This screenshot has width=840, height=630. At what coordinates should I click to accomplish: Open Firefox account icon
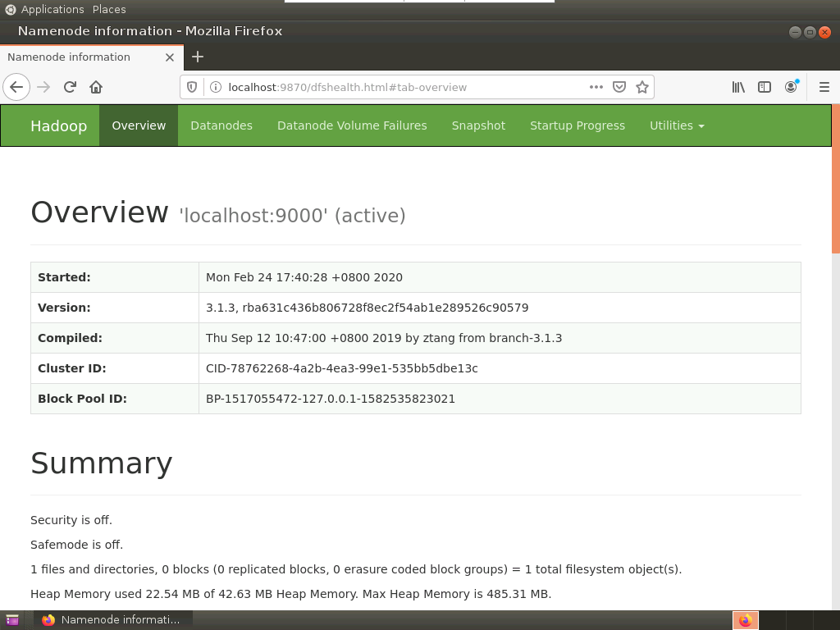pyautogui.click(x=791, y=87)
